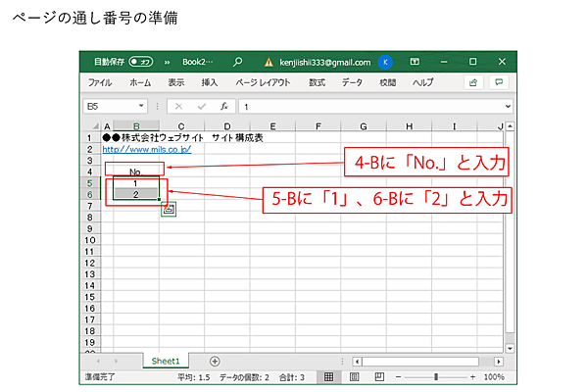Click the share icon in the ribbon
Image resolution: width=588 pixels, height=392 pixels.
[472, 83]
